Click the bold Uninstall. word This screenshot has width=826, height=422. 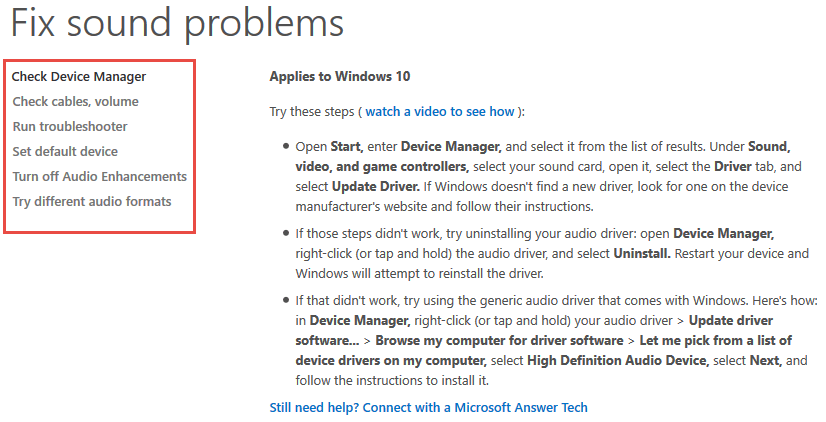(x=642, y=253)
